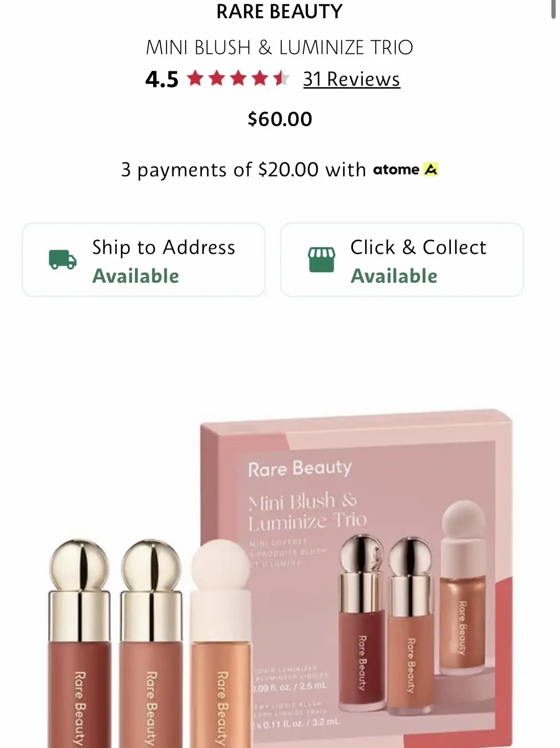The image size is (560, 748).
Task: Select the Ship to Address option
Action: point(143,260)
